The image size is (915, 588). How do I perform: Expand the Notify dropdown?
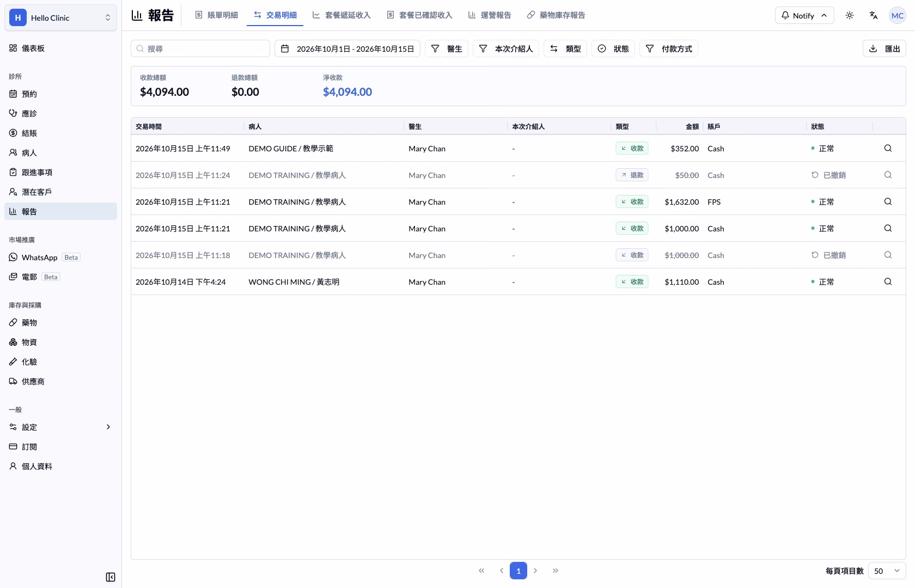click(x=804, y=15)
